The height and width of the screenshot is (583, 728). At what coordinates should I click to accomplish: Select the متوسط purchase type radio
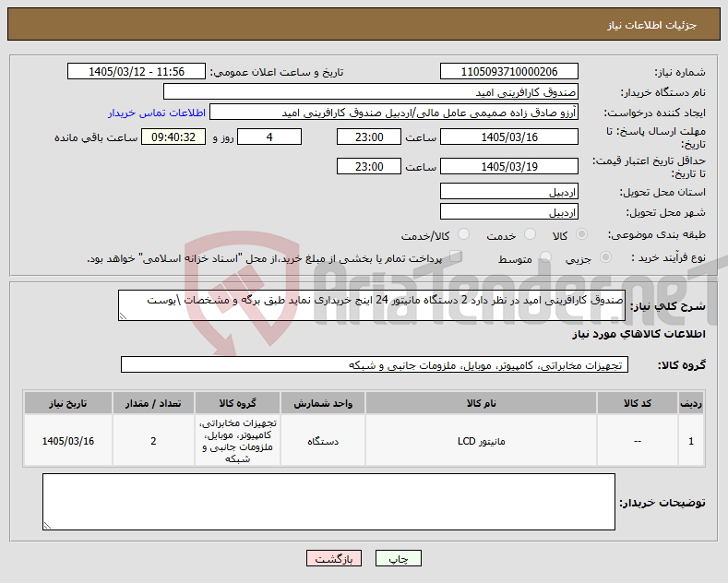click(x=545, y=257)
